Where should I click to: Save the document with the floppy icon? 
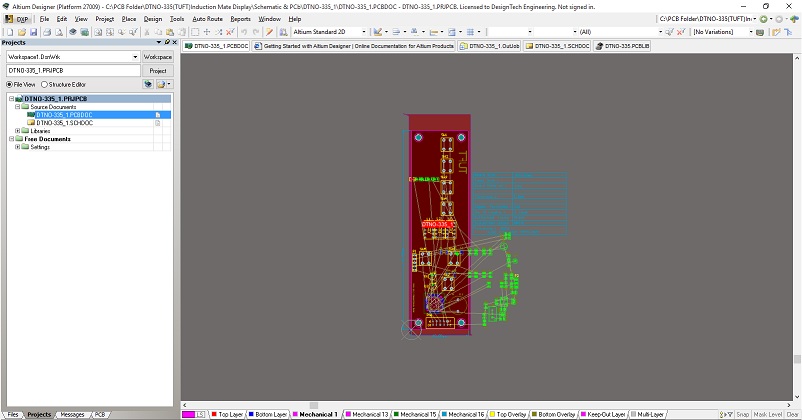33,32
